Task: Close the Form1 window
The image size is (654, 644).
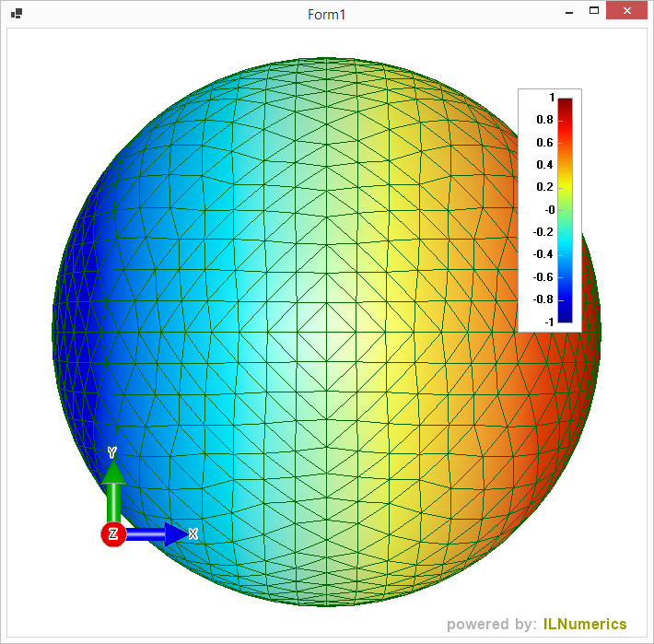Action: click(x=627, y=11)
